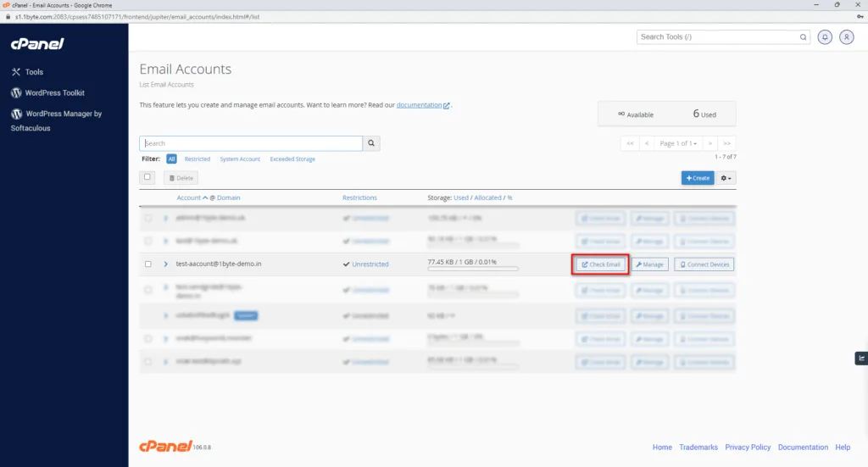The width and height of the screenshot is (868, 467).
Task: Click the email accounts Search box
Action: pos(251,143)
